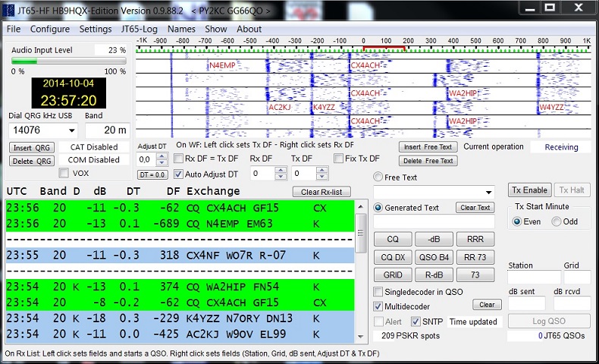The image size is (599, 364).
Task: Toggle the VOX checkbox
Action: tap(64, 174)
